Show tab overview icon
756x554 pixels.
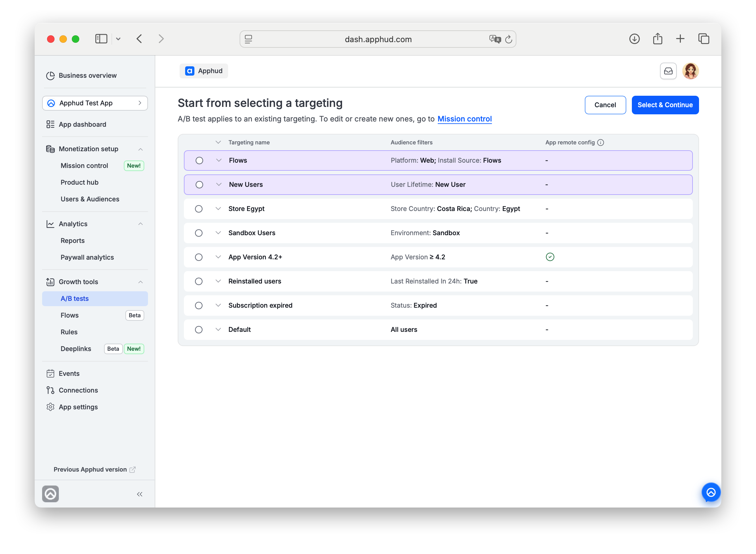click(x=703, y=39)
